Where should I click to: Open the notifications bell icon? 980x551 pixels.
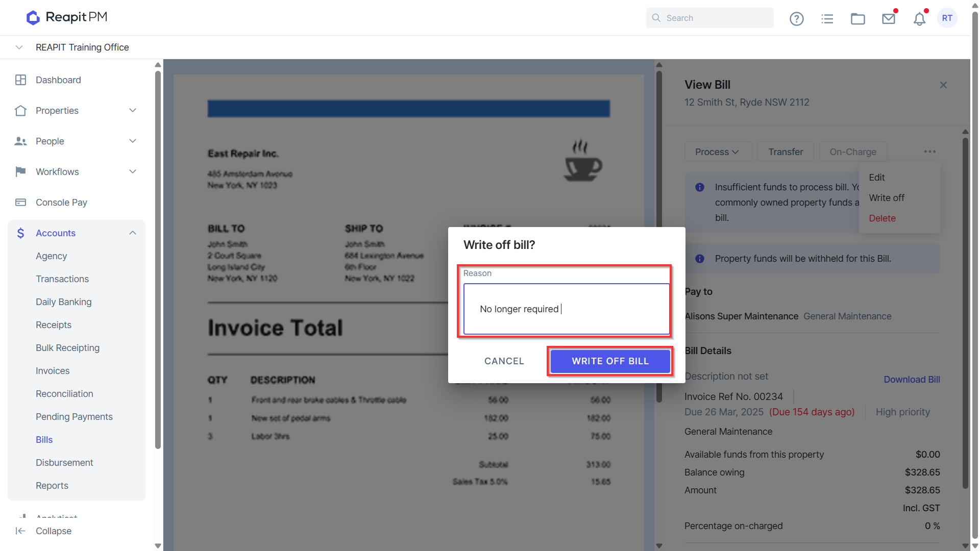pyautogui.click(x=919, y=19)
